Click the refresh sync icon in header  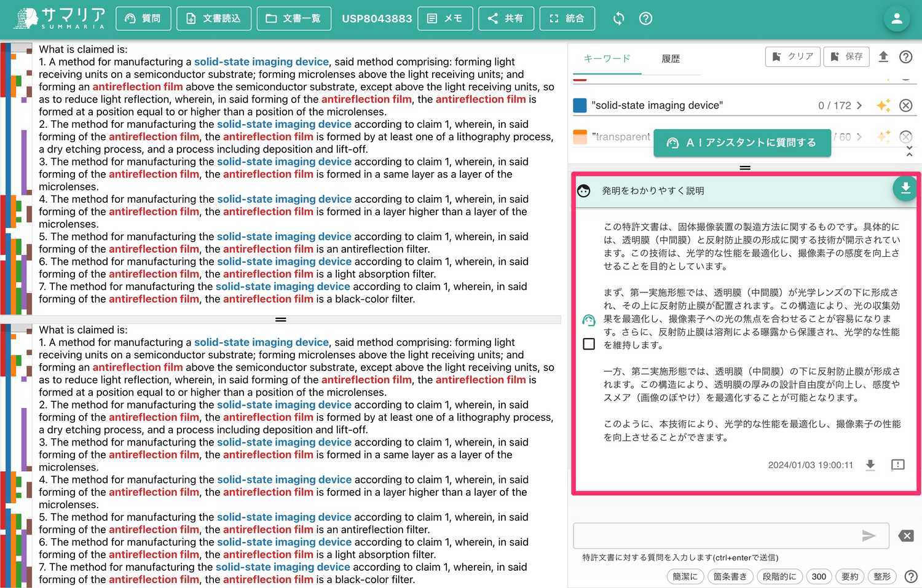619,18
